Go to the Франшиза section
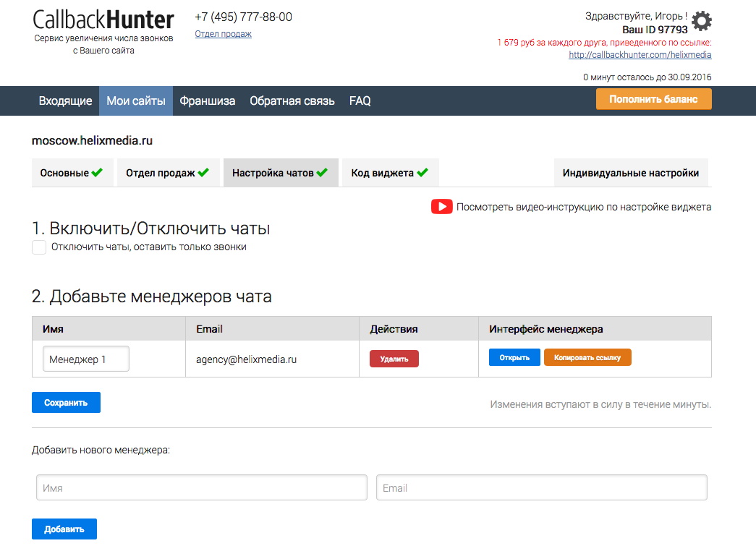The height and width of the screenshot is (559, 756). tap(208, 101)
